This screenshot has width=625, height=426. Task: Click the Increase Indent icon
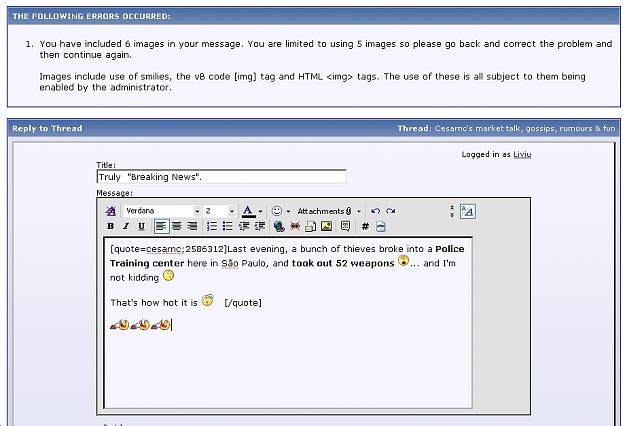coord(259,226)
